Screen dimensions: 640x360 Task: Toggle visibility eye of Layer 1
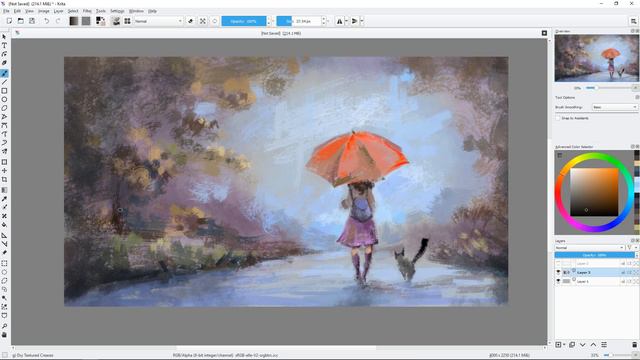pyautogui.click(x=558, y=281)
